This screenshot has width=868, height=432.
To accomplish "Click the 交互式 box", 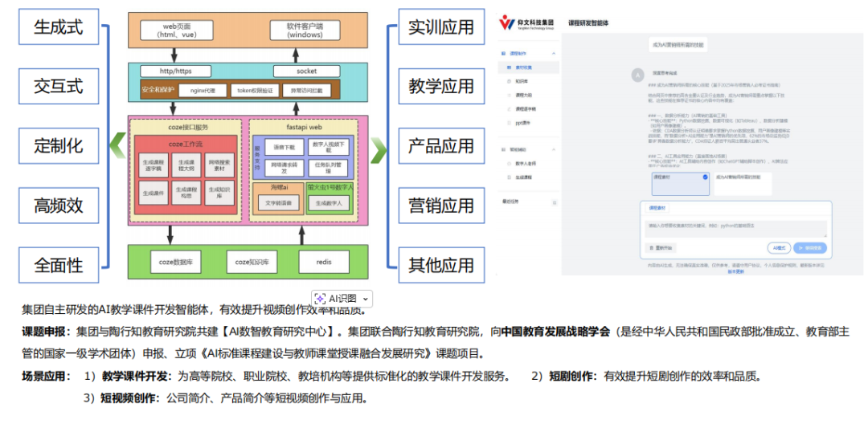I will tap(59, 86).
